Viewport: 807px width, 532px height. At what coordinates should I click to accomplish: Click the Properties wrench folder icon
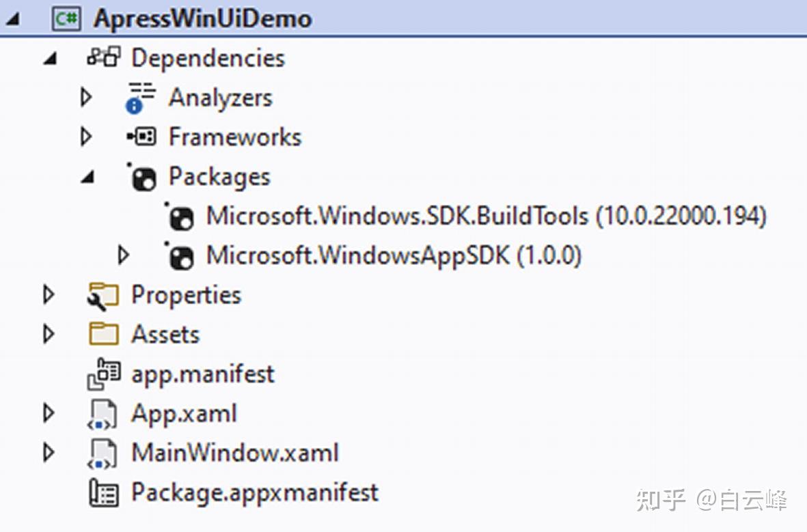103,296
